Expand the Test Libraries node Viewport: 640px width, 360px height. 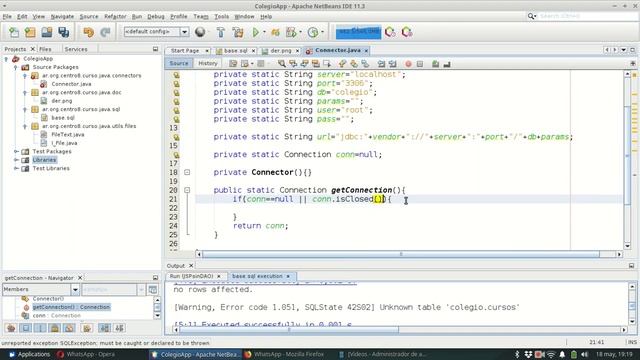coord(16,168)
